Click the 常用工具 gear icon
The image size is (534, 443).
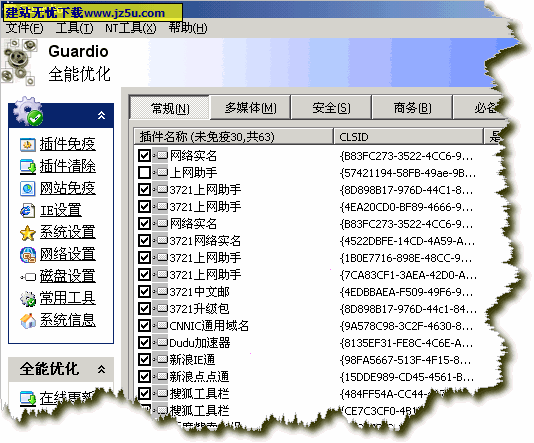[x=28, y=299]
